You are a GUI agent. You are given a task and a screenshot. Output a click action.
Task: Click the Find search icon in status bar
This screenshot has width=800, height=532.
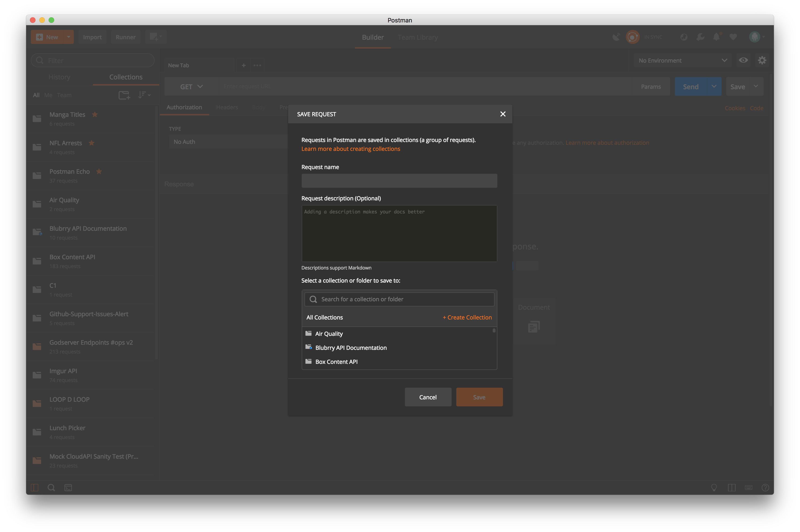(x=51, y=488)
